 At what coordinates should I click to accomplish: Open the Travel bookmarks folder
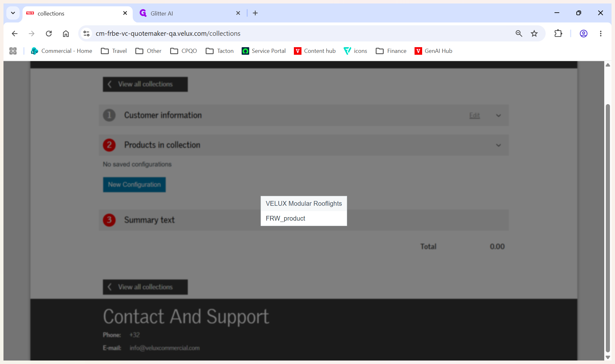[114, 51]
